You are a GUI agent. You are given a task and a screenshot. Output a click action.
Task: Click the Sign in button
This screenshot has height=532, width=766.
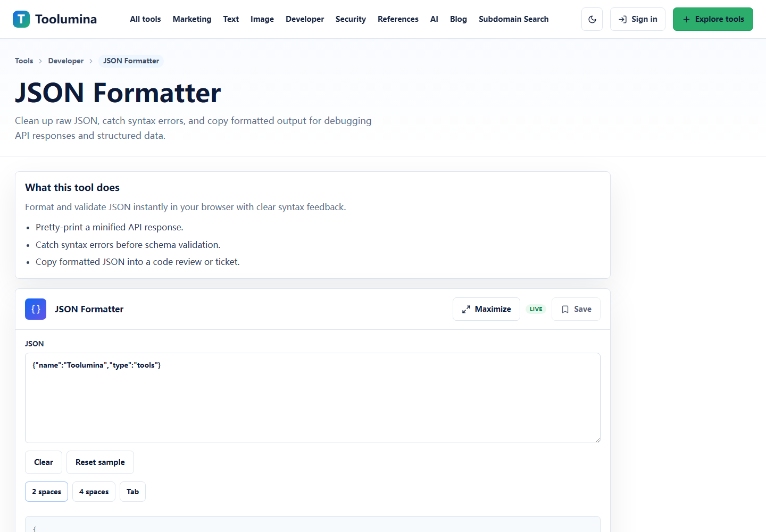pyautogui.click(x=637, y=19)
